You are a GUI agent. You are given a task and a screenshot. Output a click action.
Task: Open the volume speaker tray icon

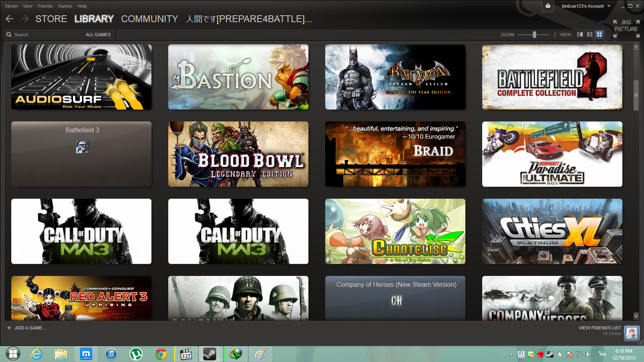click(x=588, y=354)
